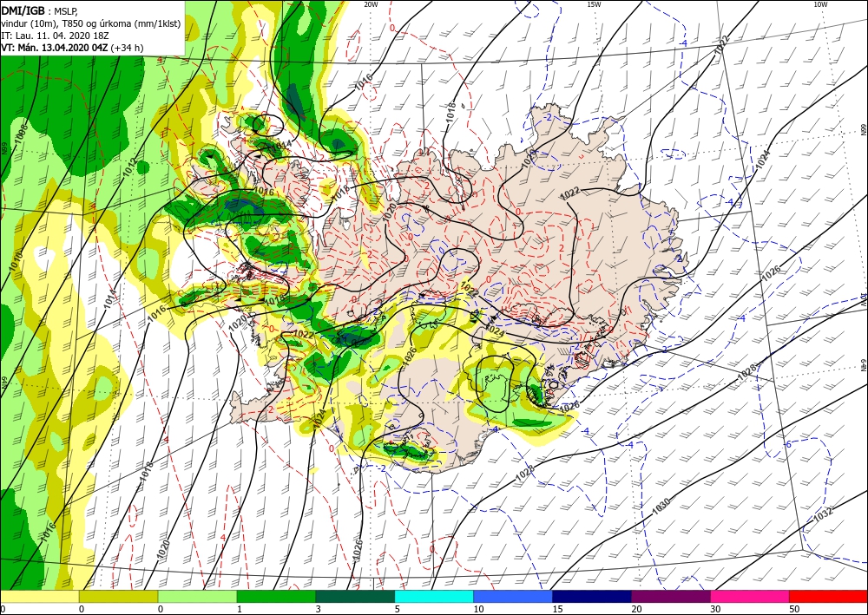Viewport: 868px width, 615px height.
Task: Click the 'DMI/IGB : MSLP,' title line
Action: point(40,10)
